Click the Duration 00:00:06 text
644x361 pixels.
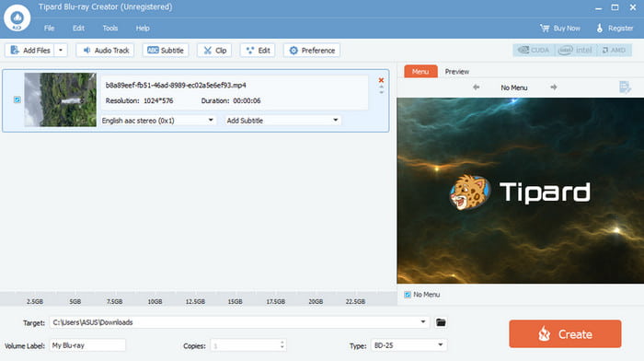[x=231, y=100]
